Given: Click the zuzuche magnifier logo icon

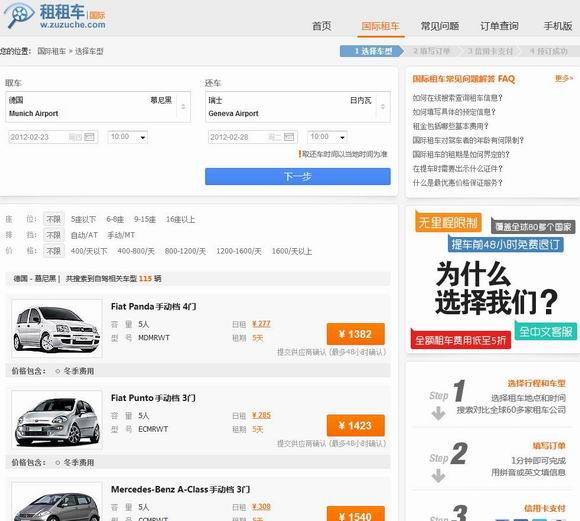Looking at the screenshot, I should [x=18, y=16].
